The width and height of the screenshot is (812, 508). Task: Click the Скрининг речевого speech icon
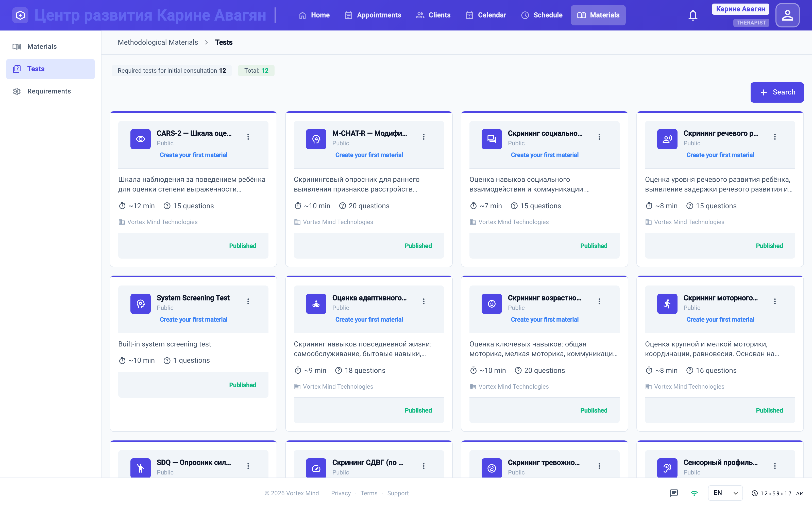(667, 139)
